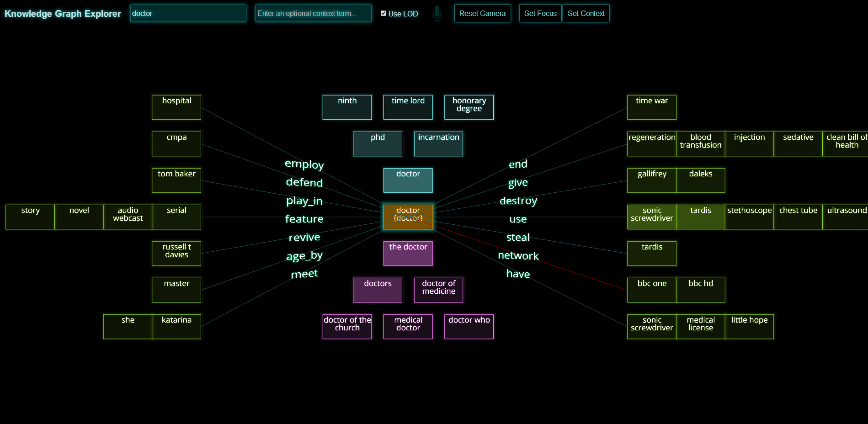Click the Set Context button
The height and width of the screenshot is (424, 868).
point(586,13)
